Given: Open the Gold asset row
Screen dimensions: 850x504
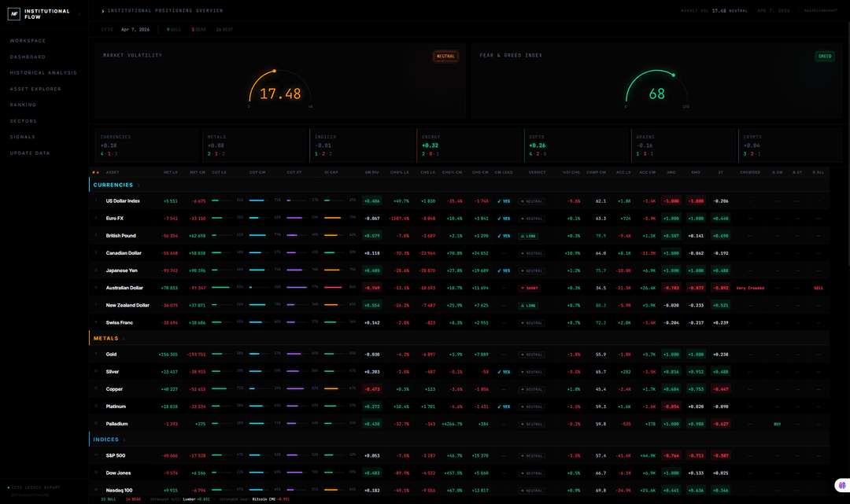Looking at the screenshot, I should pyautogui.click(x=459, y=354).
